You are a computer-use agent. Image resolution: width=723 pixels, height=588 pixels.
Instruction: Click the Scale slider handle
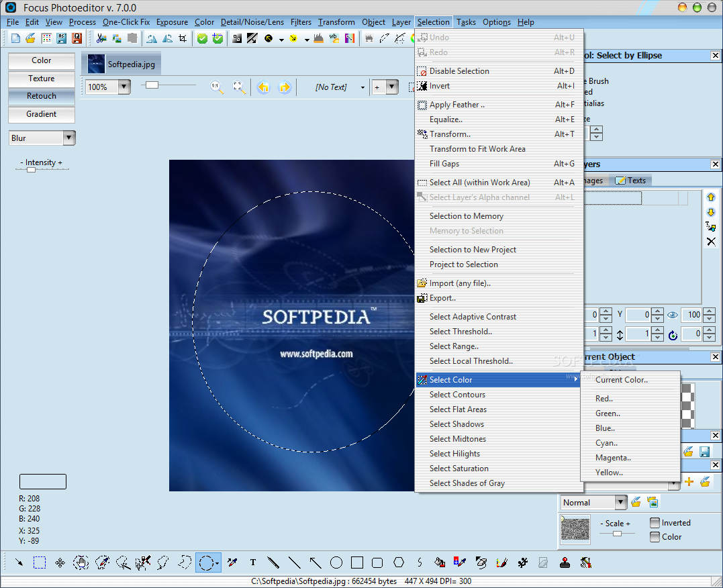(617, 534)
